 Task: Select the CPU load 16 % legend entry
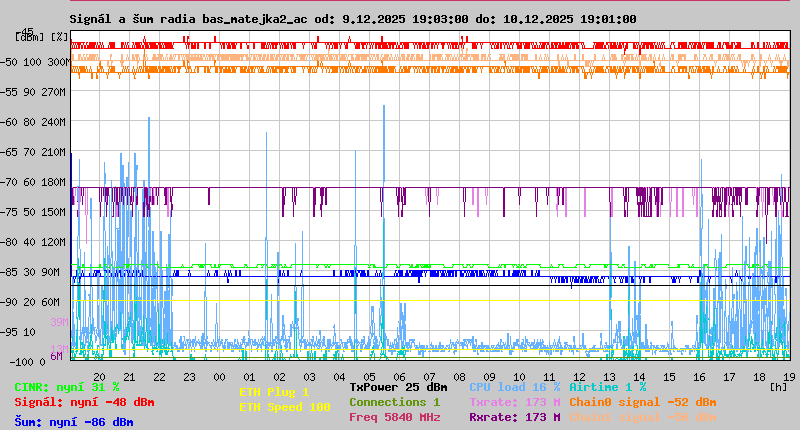[514, 387]
